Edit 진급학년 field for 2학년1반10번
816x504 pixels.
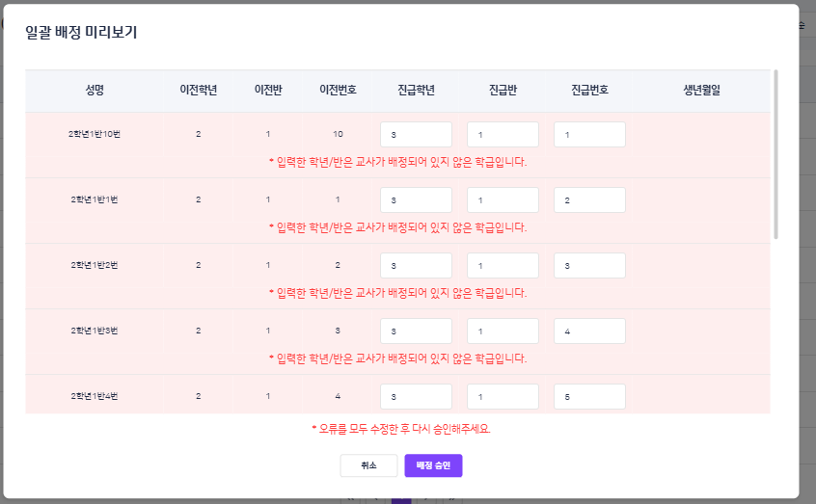416,135
